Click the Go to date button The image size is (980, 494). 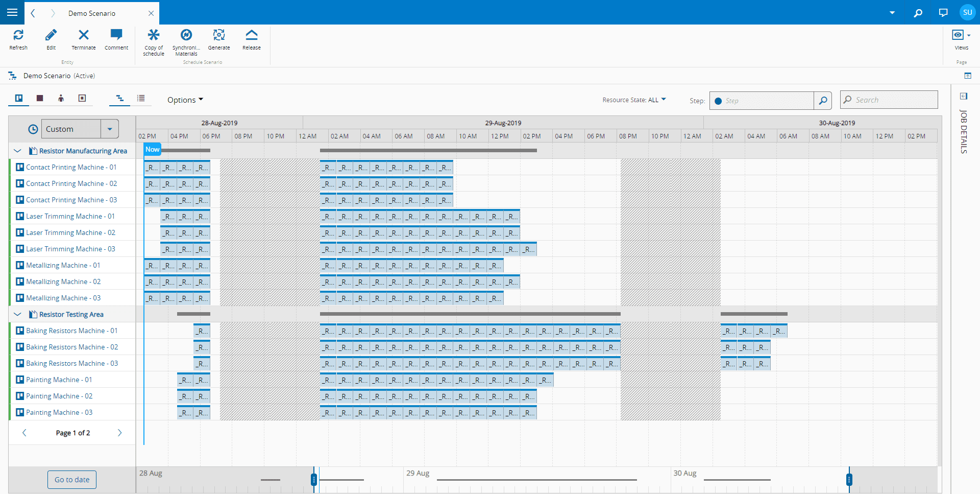pos(72,480)
